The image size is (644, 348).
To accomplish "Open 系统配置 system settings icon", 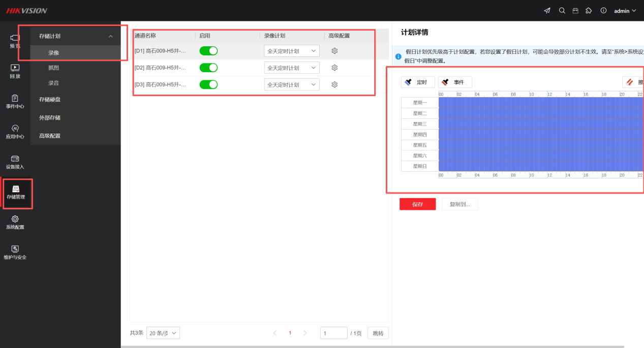I will [15, 222].
